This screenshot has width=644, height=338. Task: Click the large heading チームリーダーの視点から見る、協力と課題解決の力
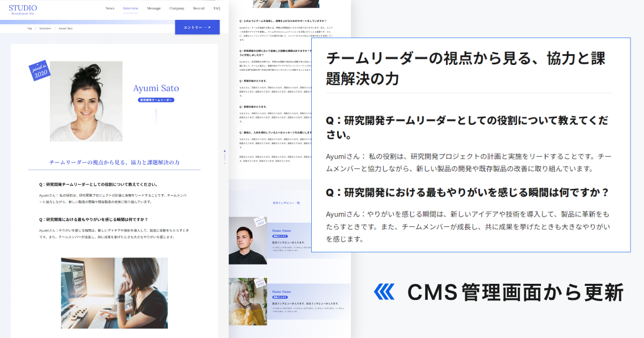pos(466,68)
